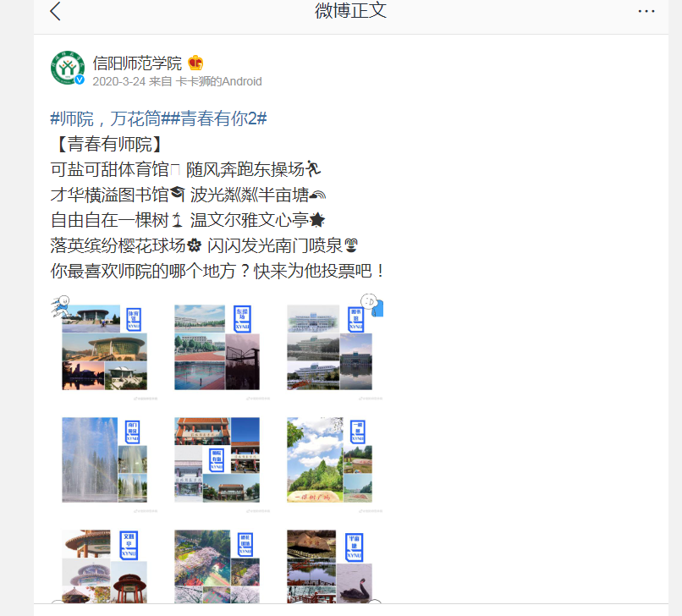View the 樱花球场 cherry blossom collage
The width and height of the screenshot is (682, 616).
[217, 565]
